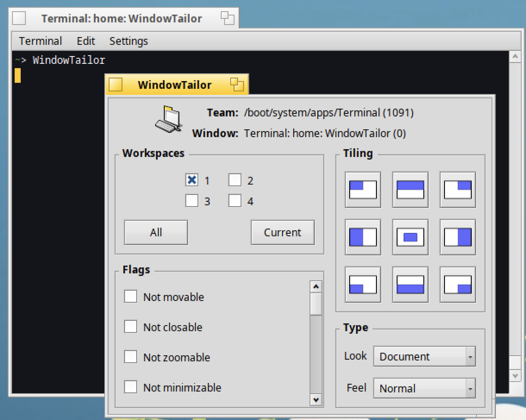This screenshot has height=420, width=526.
Task: Click the Terminal application icon beside Team
Action: pos(168,118)
